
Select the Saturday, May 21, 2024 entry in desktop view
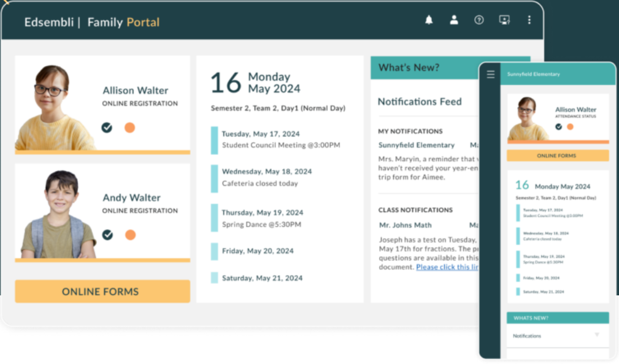click(262, 278)
